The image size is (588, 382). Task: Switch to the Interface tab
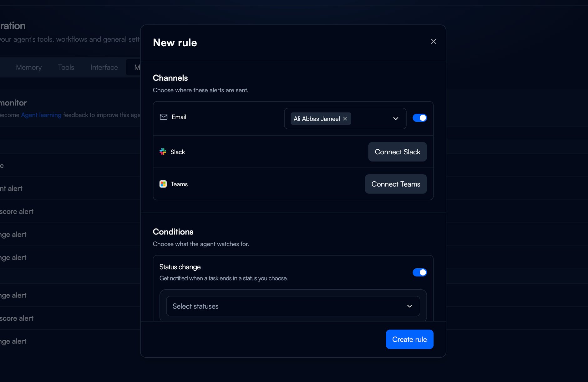(104, 67)
